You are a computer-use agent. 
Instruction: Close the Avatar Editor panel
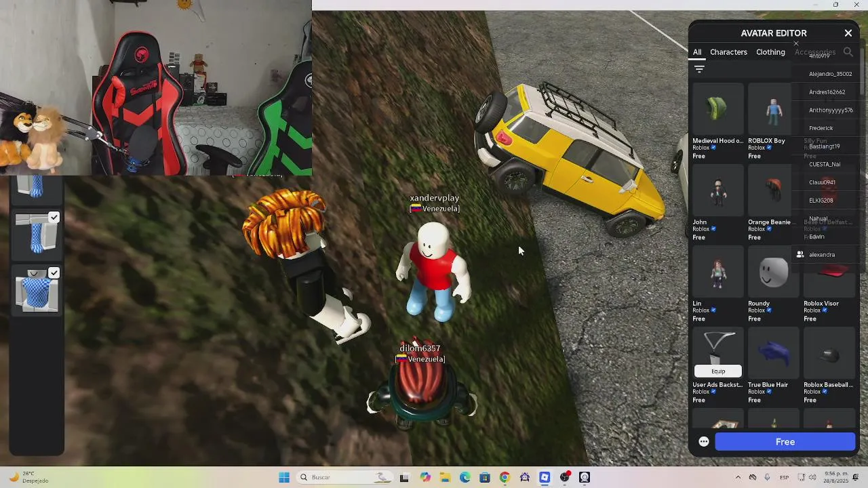[x=848, y=33]
